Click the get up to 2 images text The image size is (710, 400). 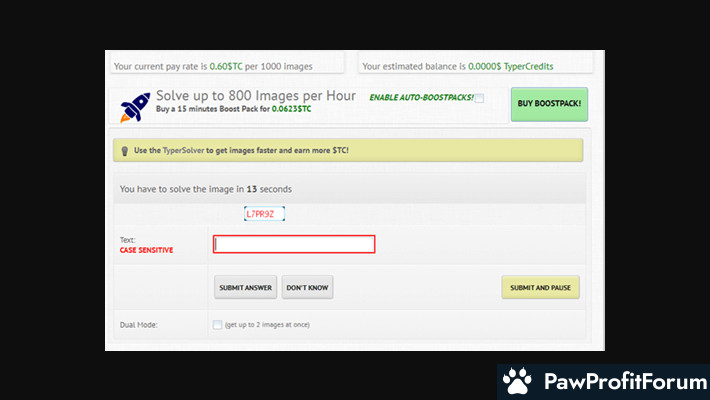(267, 324)
